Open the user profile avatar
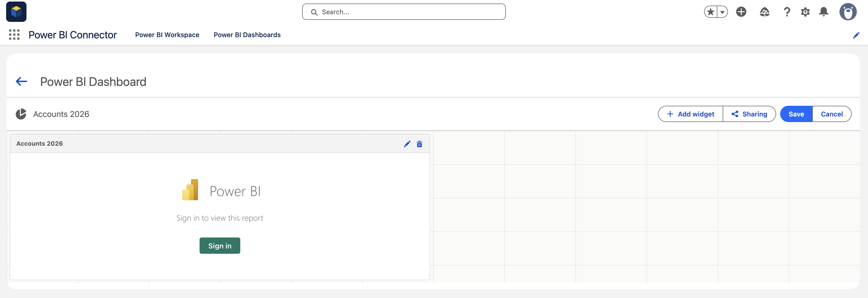This screenshot has width=868, height=298. coord(848,12)
